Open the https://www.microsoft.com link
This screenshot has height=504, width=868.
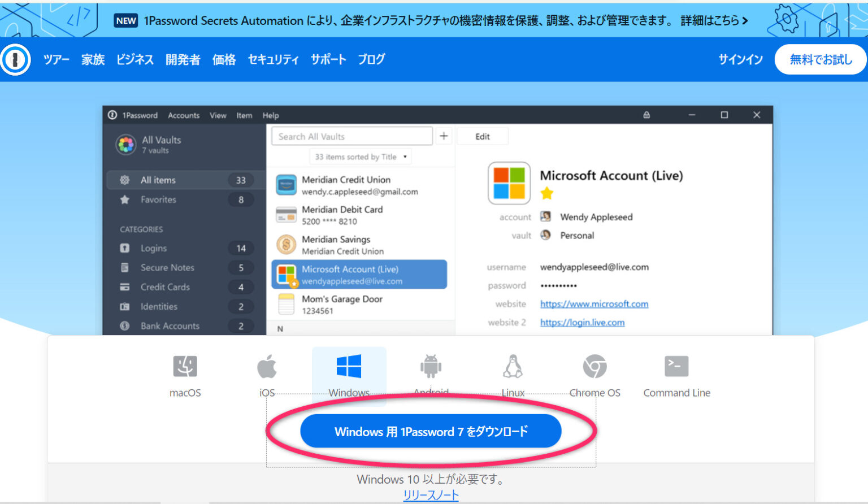[x=594, y=304]
